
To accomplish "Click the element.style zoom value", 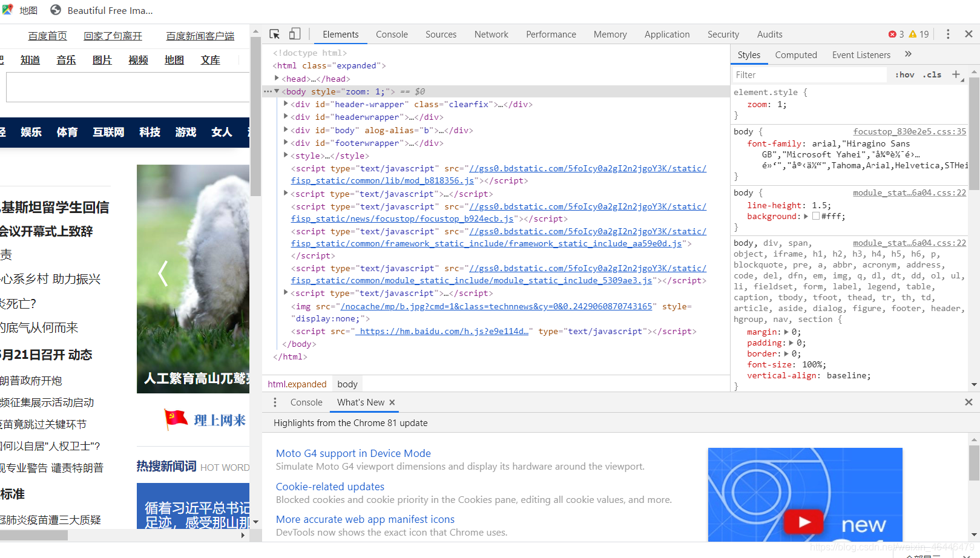I will [781, 105].
